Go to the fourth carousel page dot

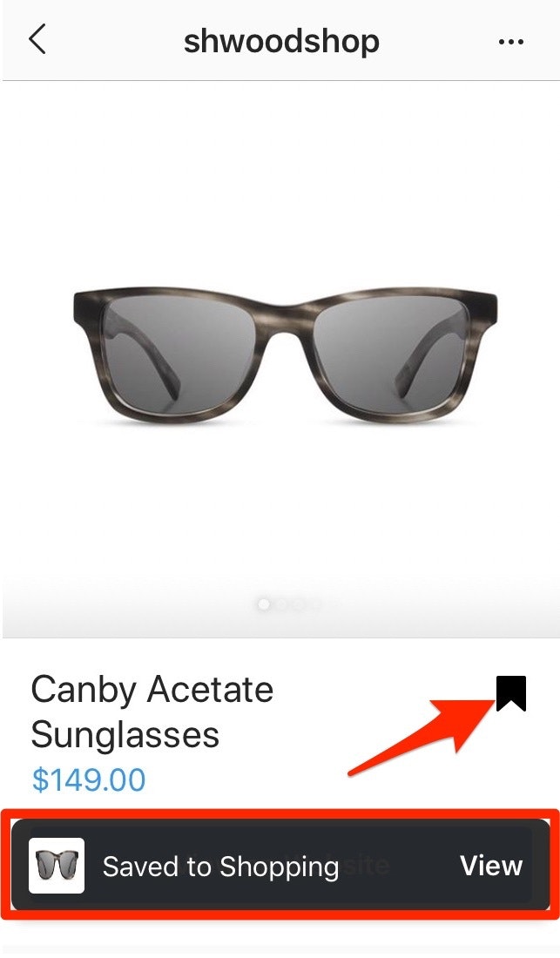pos(315,605)
